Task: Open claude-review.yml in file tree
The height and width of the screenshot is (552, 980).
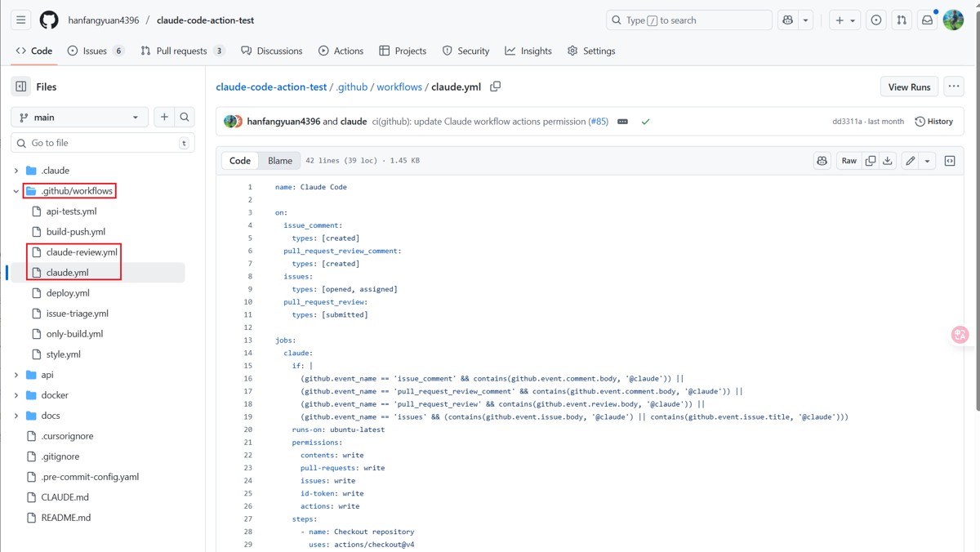Action: (82, 252)
